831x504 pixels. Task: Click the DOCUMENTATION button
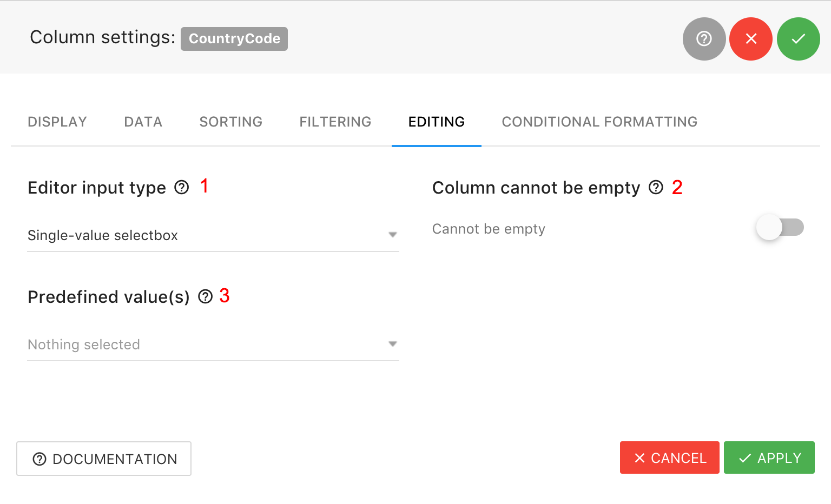click(104, 459)
